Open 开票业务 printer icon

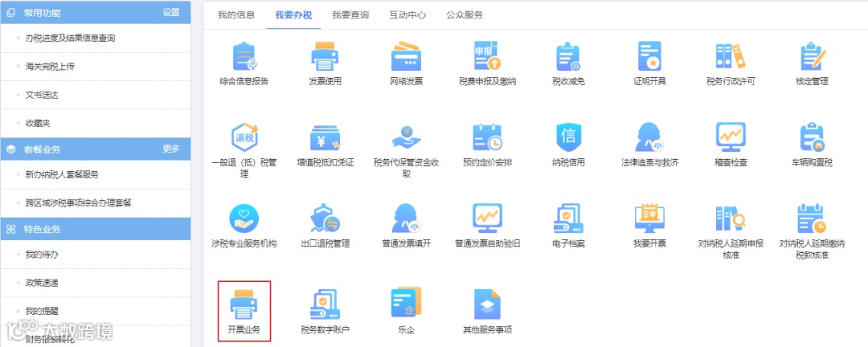pyautogui.click(x=244, y=304)
